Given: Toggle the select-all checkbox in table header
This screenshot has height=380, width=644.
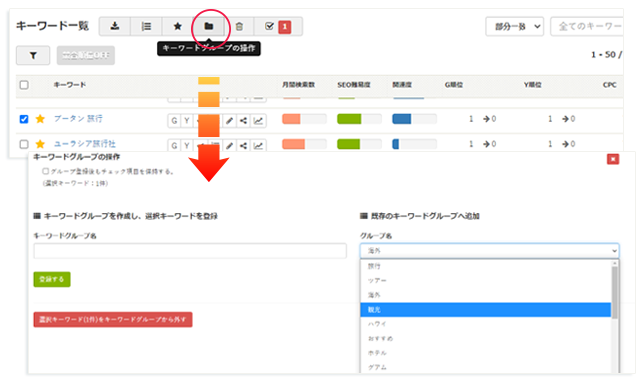Looking at the screenshot, I should (24, 85).
